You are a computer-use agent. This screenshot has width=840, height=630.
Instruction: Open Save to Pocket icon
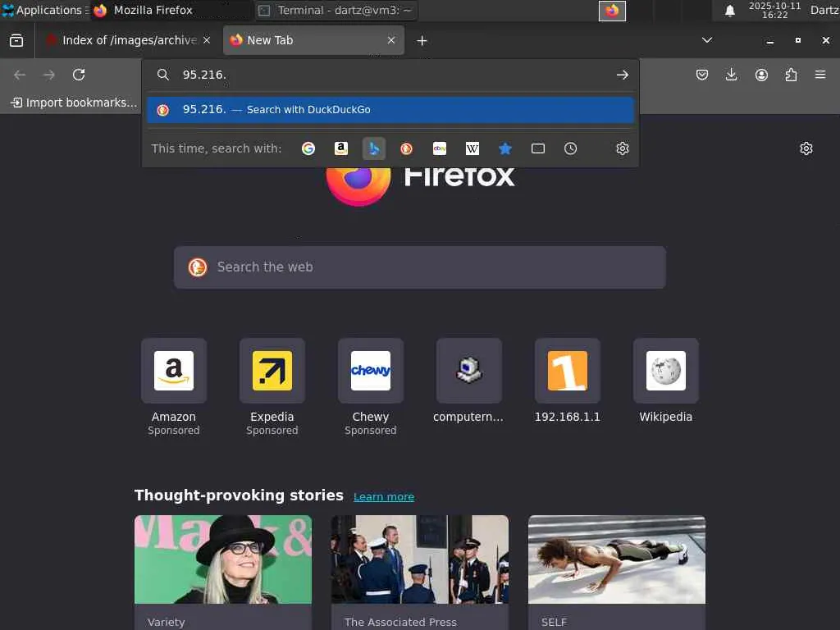(702, 75)
